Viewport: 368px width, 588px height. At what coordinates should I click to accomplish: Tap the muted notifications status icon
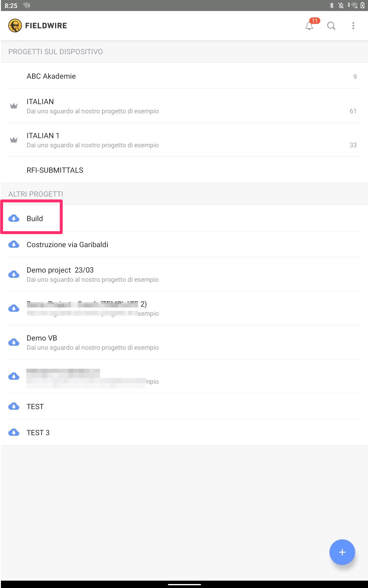[x=341, y=6]
